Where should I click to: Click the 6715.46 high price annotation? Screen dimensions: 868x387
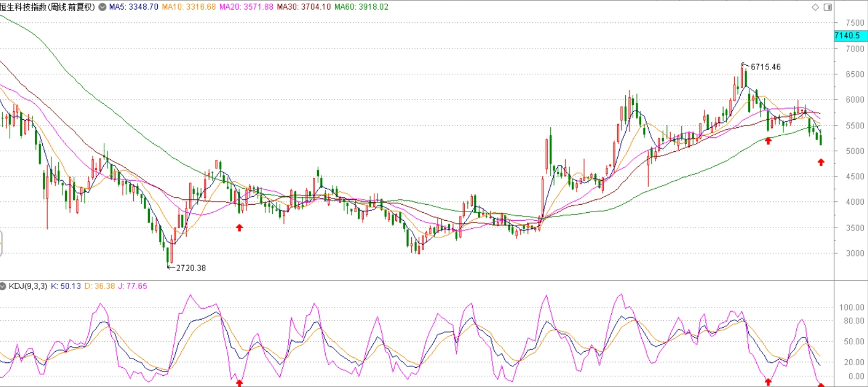click(x=765, y=67)
